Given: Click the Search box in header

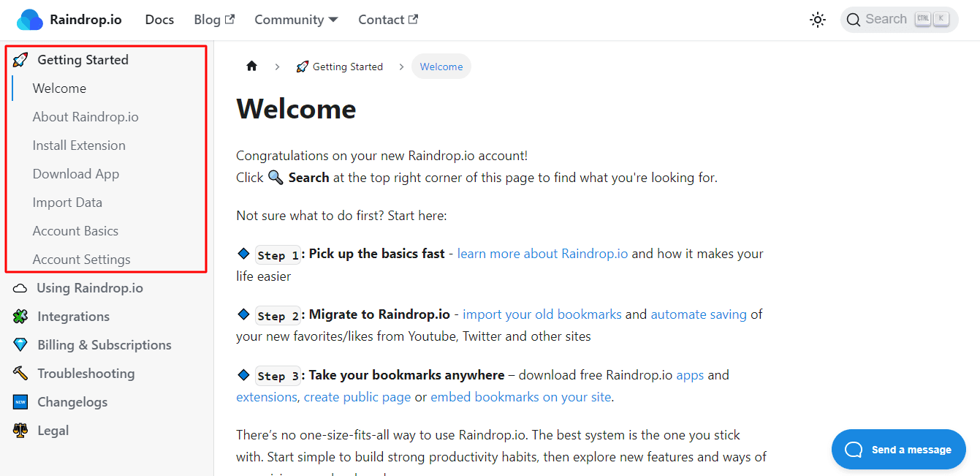Looking at the screenshot, I should coord(899,20).
